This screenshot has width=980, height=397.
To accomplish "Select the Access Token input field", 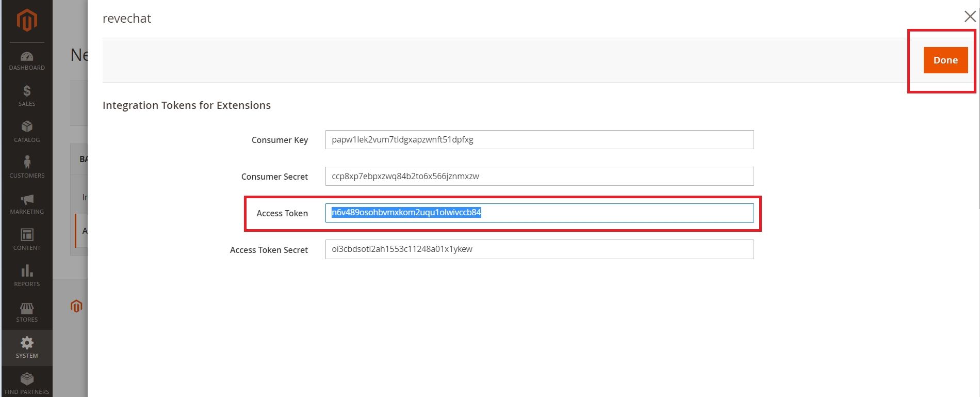I will coord(539,213).
